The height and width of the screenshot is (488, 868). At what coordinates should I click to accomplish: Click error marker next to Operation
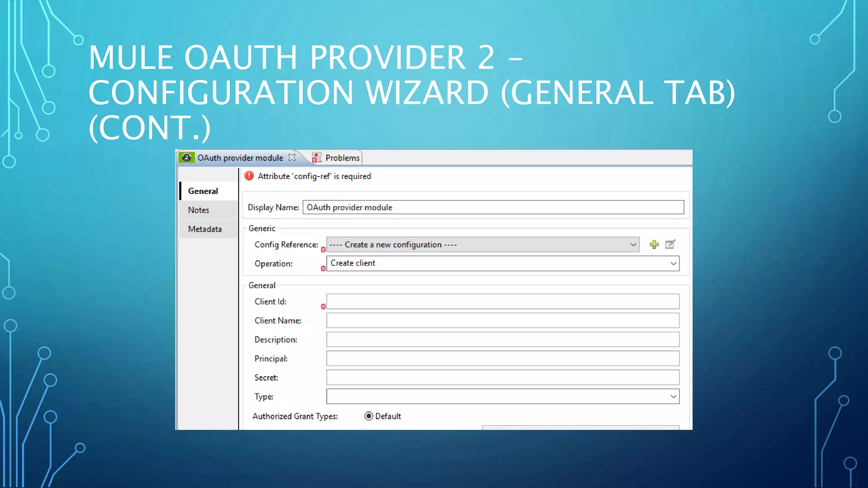point(323,269)
